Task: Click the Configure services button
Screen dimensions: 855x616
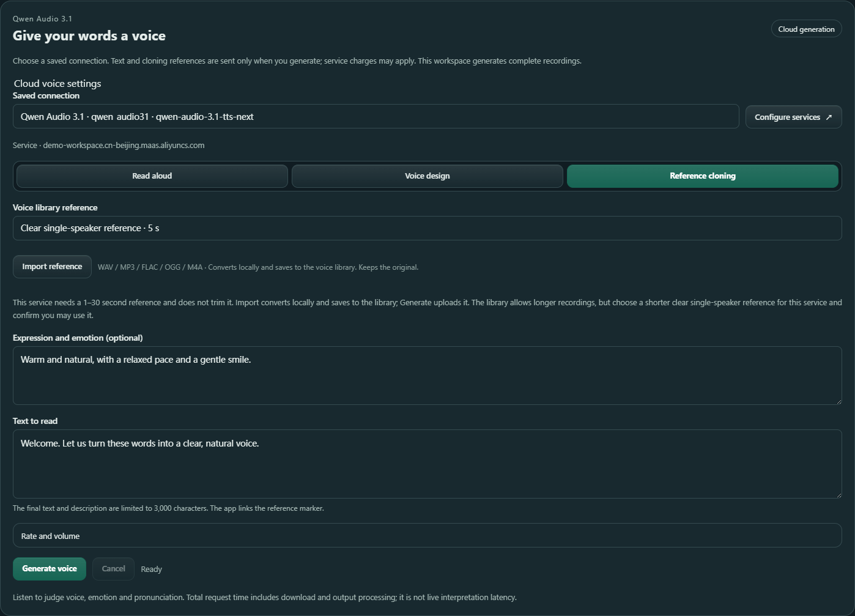Action: (793, 117)
